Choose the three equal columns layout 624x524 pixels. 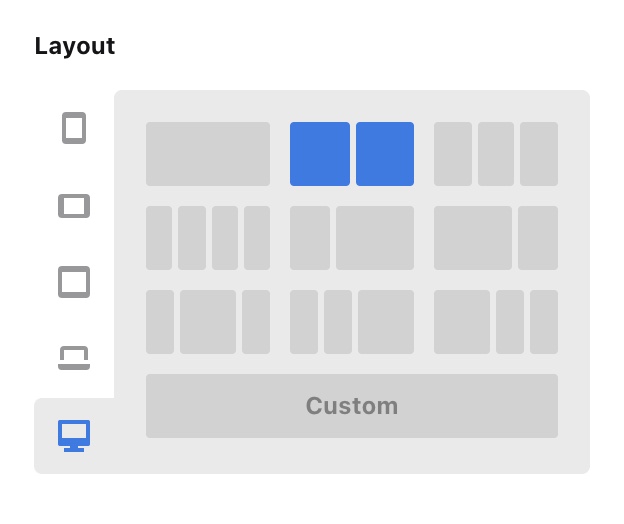(496, 154)
